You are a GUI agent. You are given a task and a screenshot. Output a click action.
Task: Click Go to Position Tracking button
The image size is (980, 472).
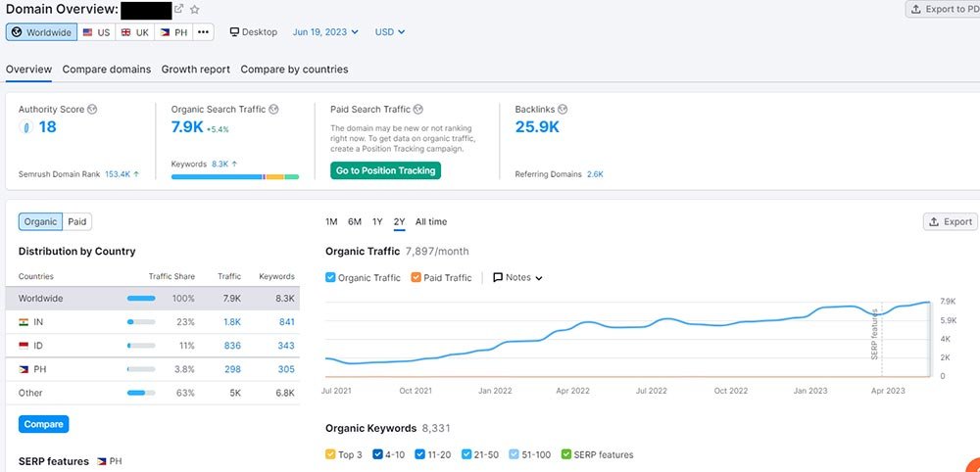click(x=385, y=170)
